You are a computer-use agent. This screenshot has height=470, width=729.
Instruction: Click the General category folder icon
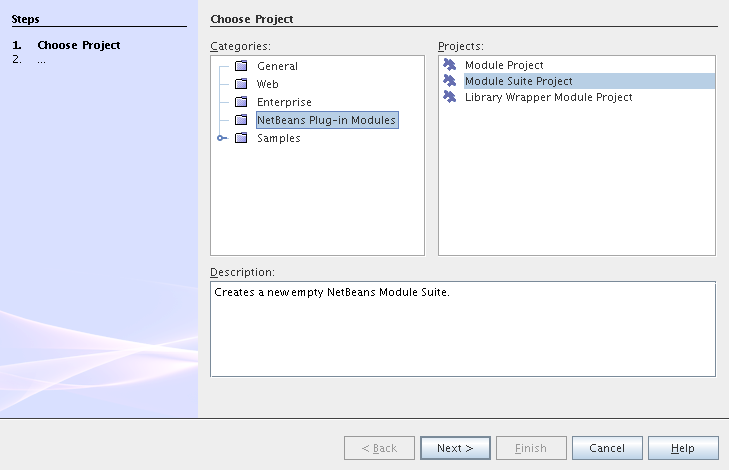[x=240, y=66]
